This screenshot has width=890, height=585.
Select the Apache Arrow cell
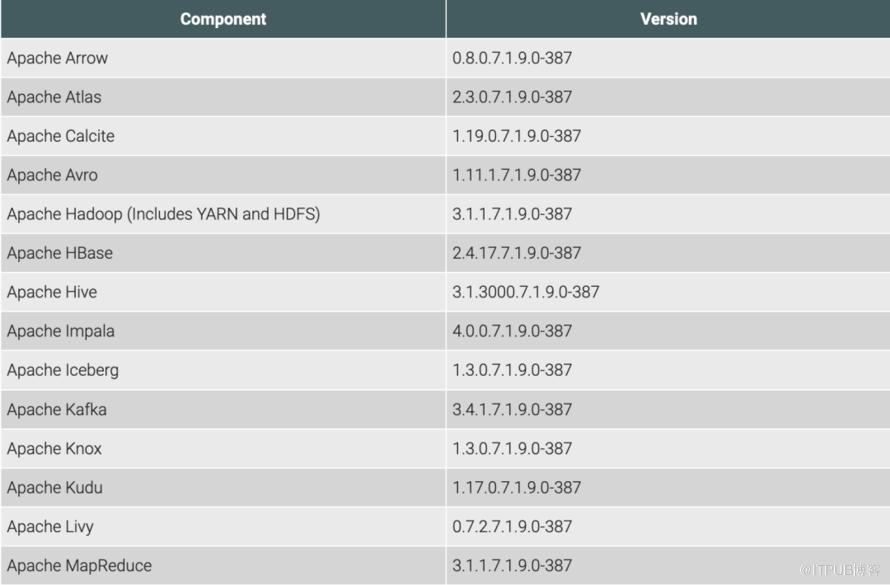57,58
